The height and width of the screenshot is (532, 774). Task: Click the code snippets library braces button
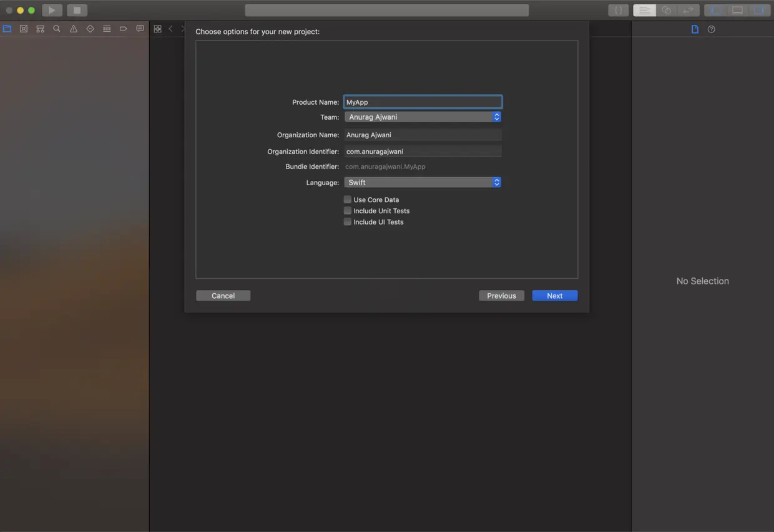click(x=618, y=10)
